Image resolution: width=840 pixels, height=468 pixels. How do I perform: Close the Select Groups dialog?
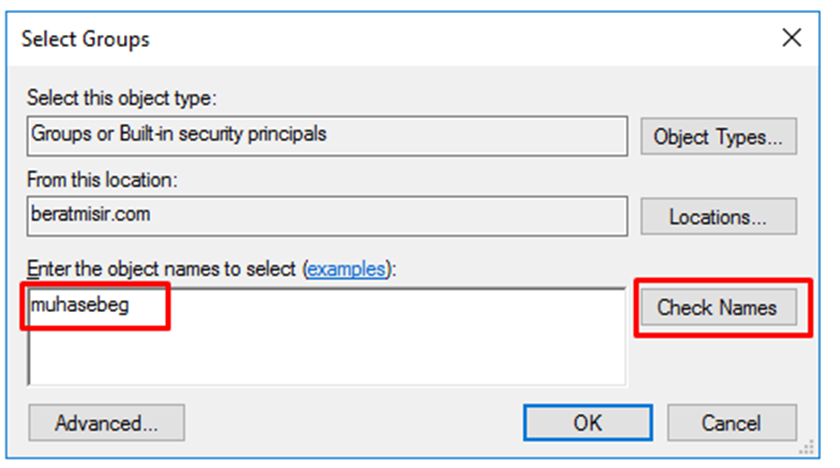point(791,39)
